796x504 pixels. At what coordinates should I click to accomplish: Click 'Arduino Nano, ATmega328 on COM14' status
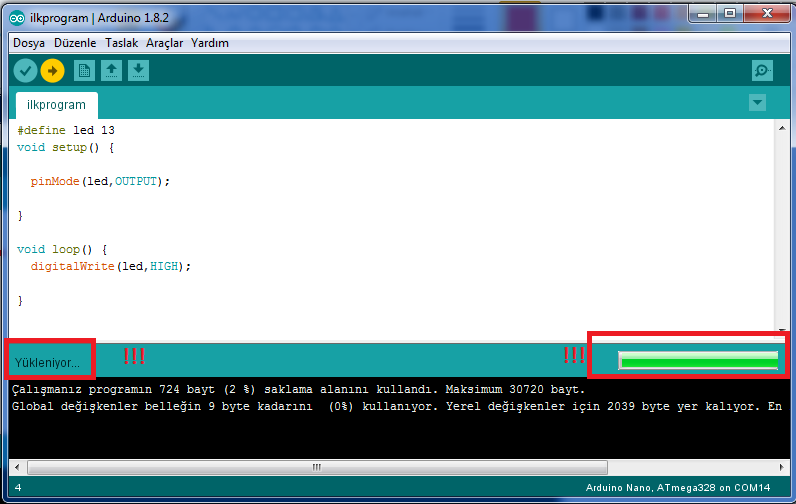pyautogui.click(x=678, y=488)
